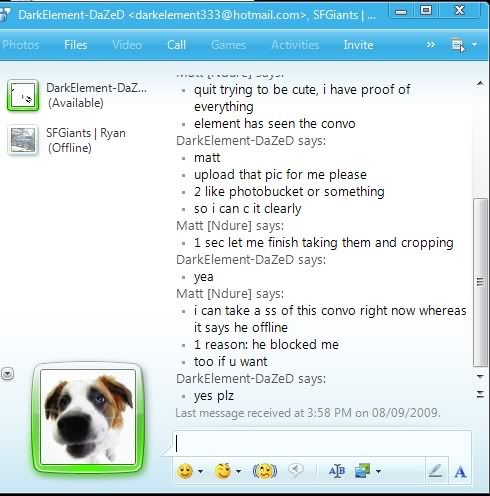Send a nudge with the shaking-face icon

tap(265, 471)
